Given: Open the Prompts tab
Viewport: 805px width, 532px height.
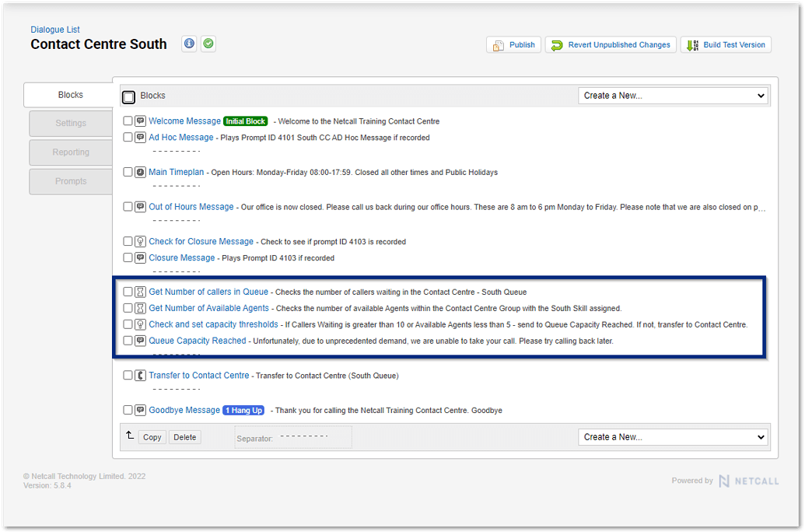Looking at the screenshot, I should [71, 181].
